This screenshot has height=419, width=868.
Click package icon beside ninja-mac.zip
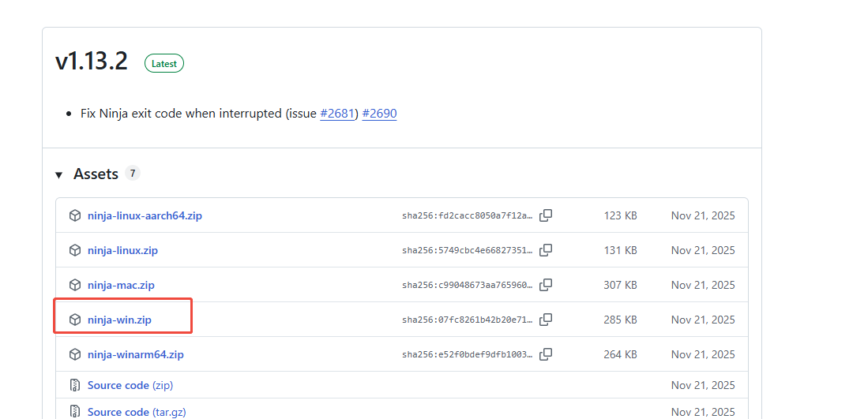(x=75, y=285)
